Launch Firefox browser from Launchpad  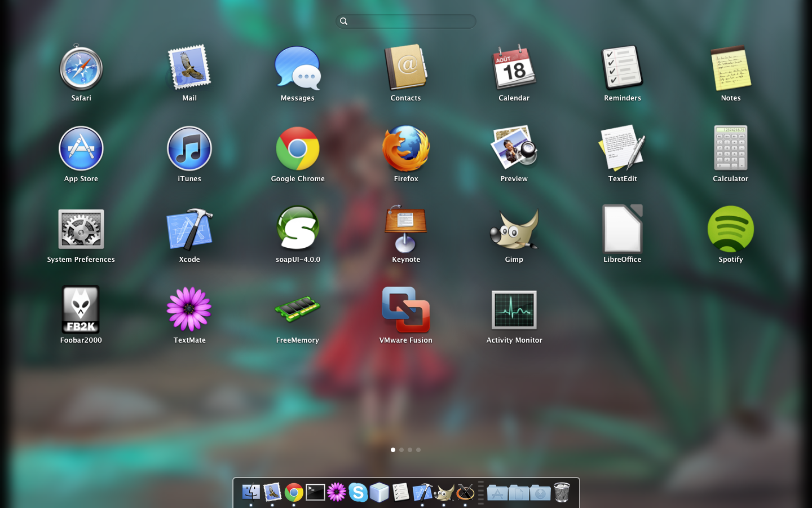tap(405, 148)
